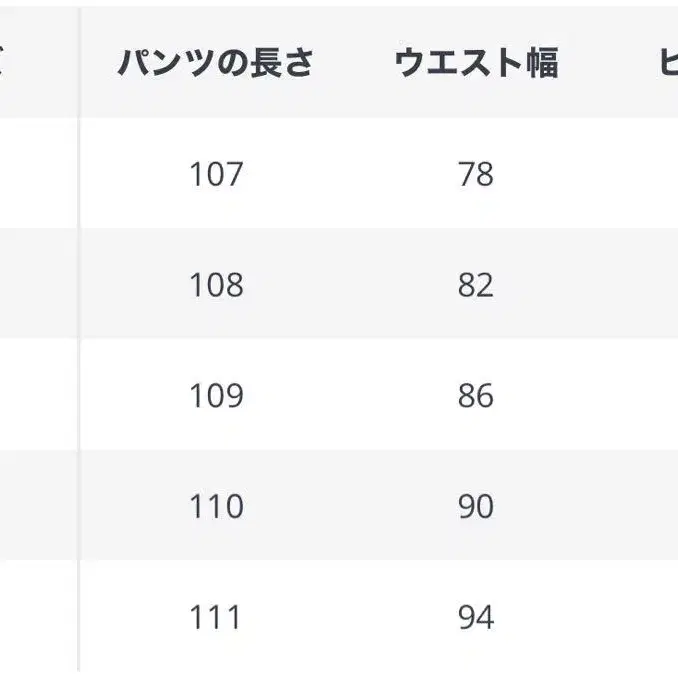Click the blank left cell in the 108 row

click(38, 286)
